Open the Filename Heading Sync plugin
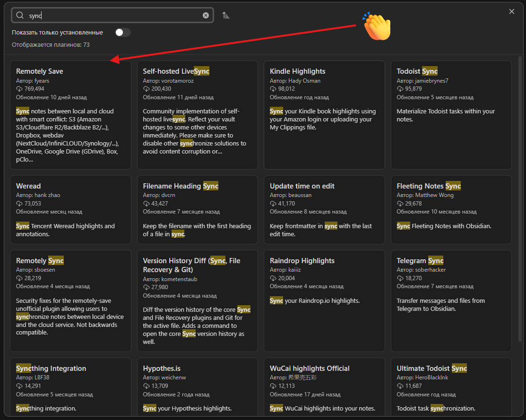Screen dimensions: 526x420 197,209
